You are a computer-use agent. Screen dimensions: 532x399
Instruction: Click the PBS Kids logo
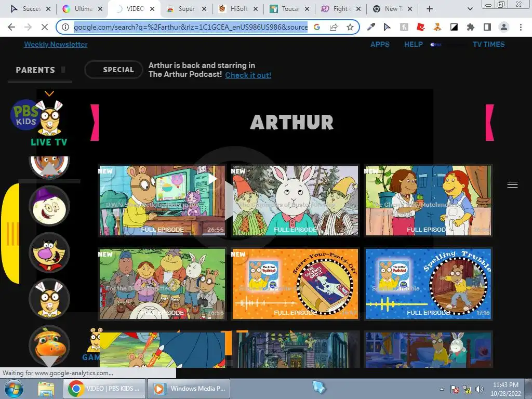click(x=24, y=114)
